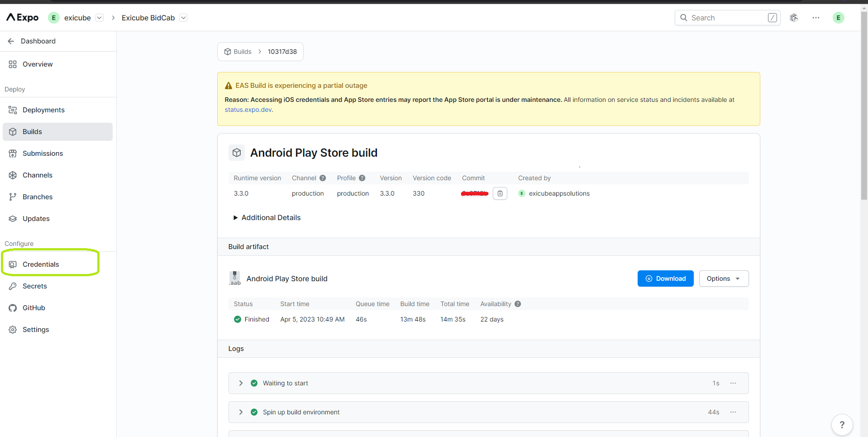Click the user avatar in top right
Screen dimensions: 868x437
838,18
